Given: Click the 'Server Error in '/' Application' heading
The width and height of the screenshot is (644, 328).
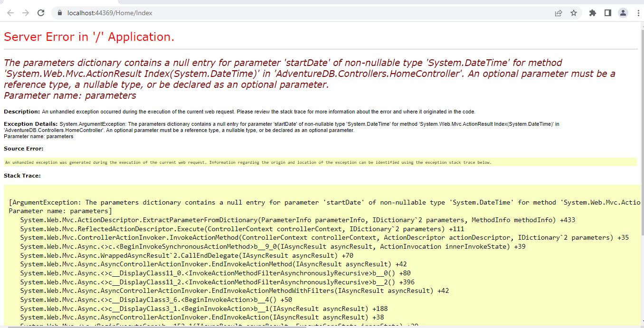Looking at the screenshot, I should 89,37.
